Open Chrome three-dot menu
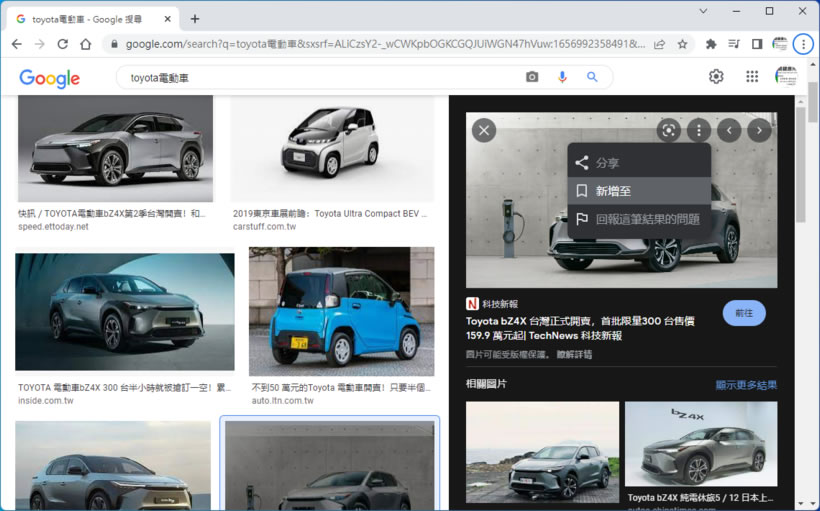Image resolution: width=820 pixels, height=511 pixels. point(803,44)
